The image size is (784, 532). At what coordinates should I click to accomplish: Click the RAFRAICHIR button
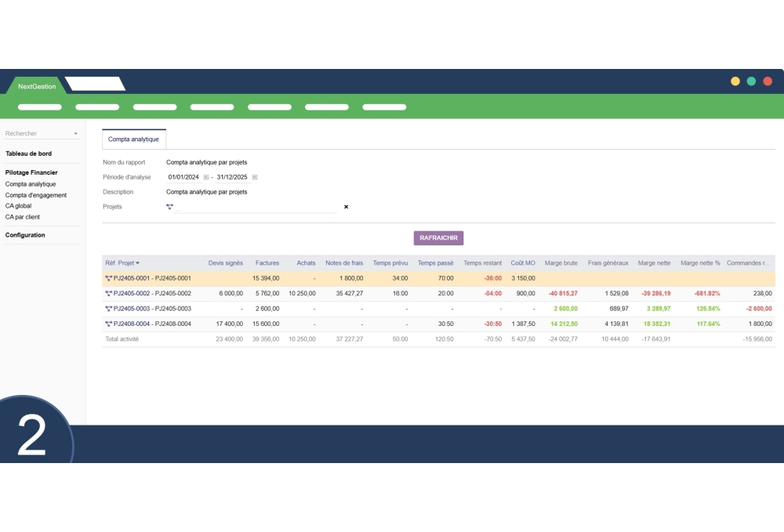tap(437, 237)
